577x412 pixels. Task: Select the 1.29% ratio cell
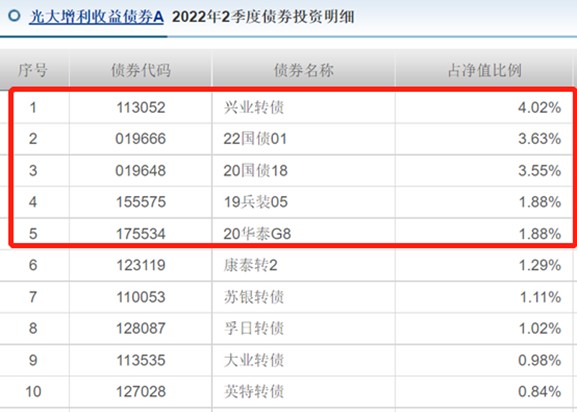tap(540, 265)
